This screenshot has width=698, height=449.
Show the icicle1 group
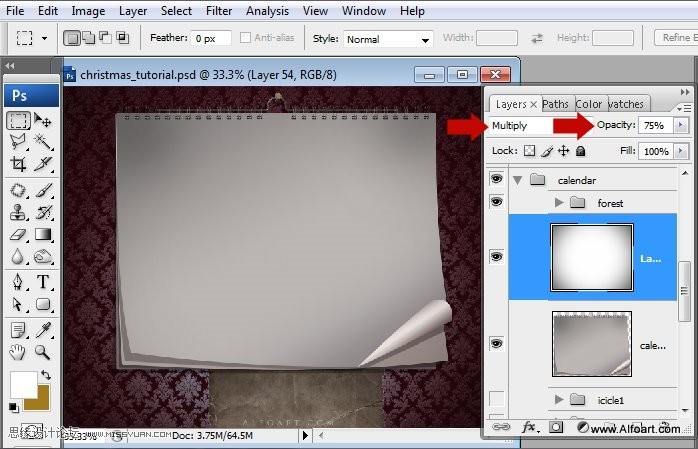click(x=496, y=399)
